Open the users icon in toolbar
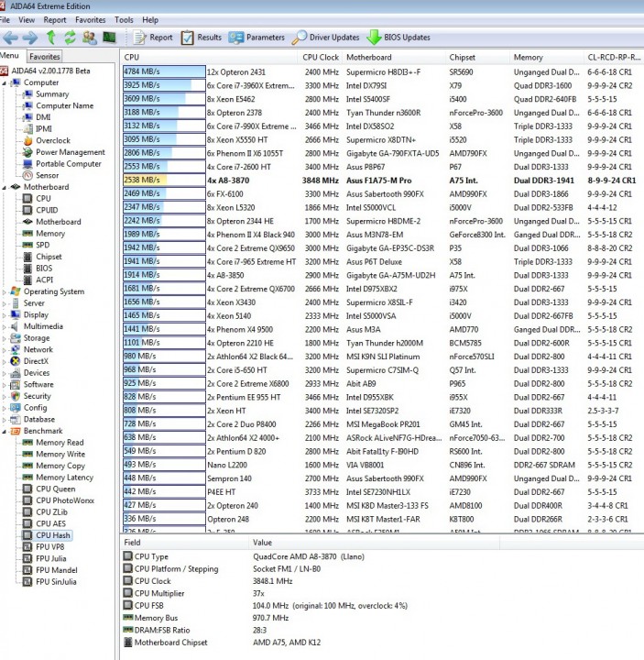This screenshot has width=644, height=660. click(x=89, y=38)
